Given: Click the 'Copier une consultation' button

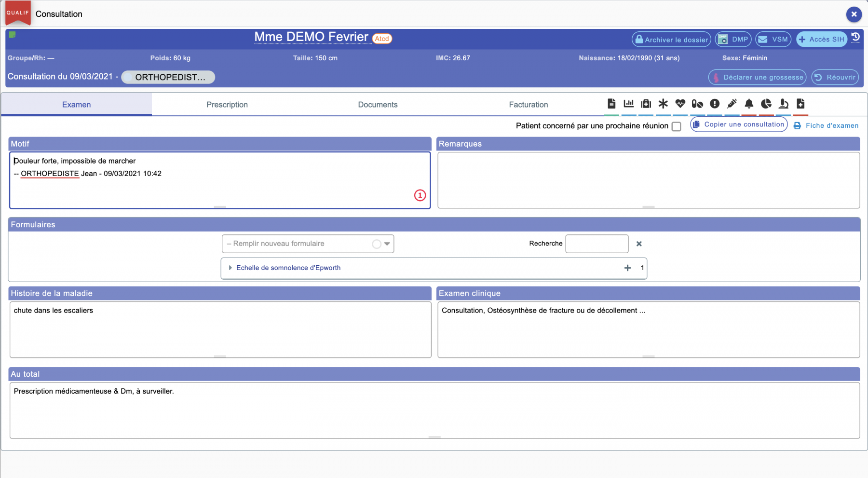Looking at the screenshot, I should coord(739,124).
